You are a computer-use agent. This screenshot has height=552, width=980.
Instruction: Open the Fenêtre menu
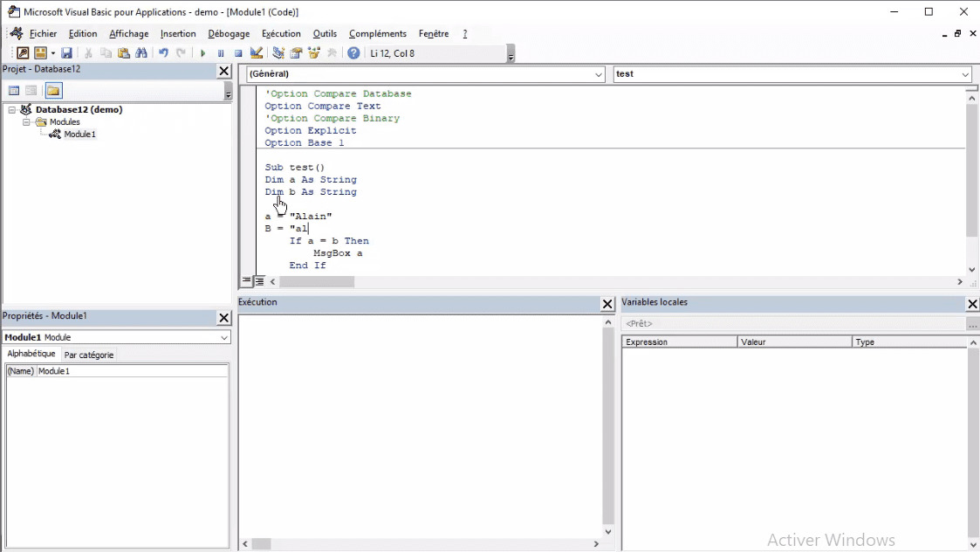pyautogui.click(x=434, y=34)
